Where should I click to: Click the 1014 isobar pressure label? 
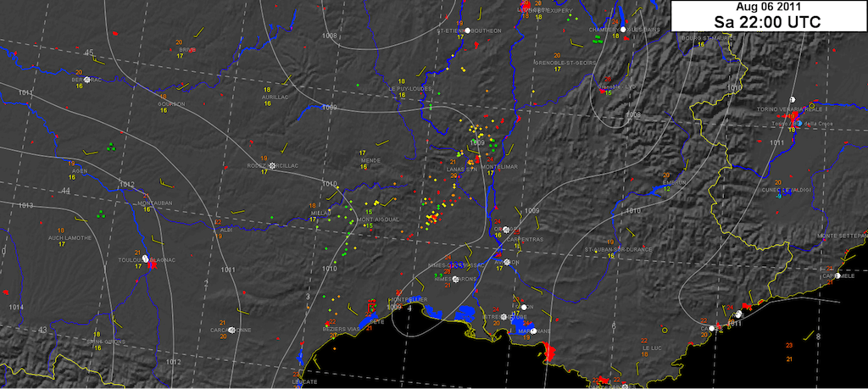tap(15, 307)
